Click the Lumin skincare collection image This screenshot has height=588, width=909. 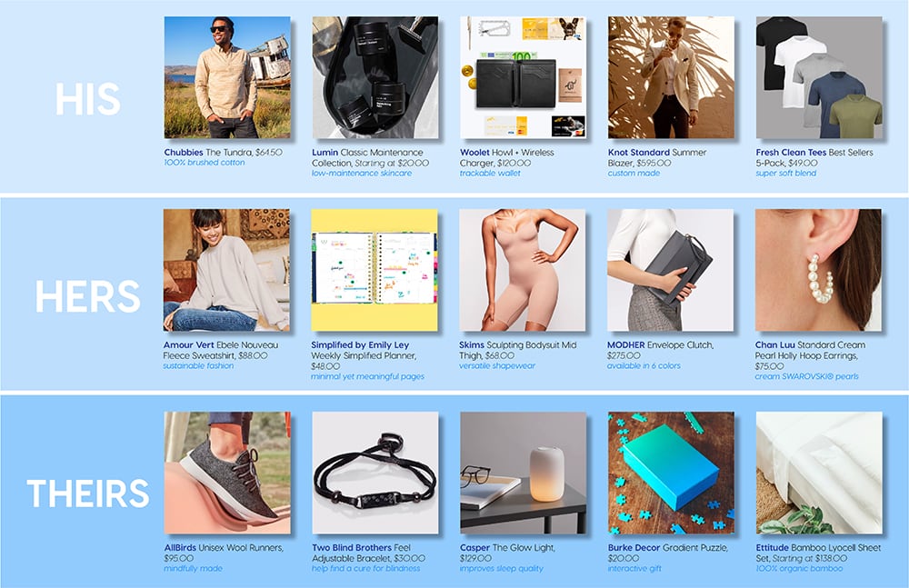[375, 77]
